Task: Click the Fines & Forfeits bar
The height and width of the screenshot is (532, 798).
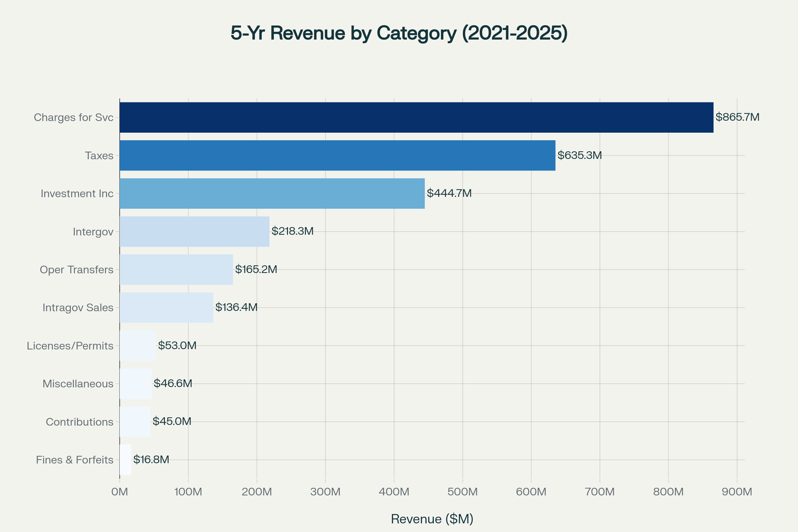Action: coord(126,460)
